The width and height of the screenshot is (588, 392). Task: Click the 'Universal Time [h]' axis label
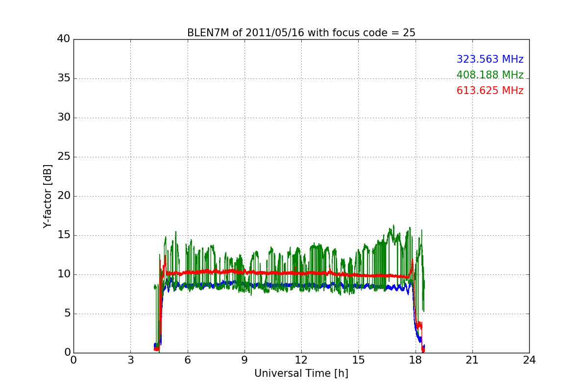click(x=301, y=373)
